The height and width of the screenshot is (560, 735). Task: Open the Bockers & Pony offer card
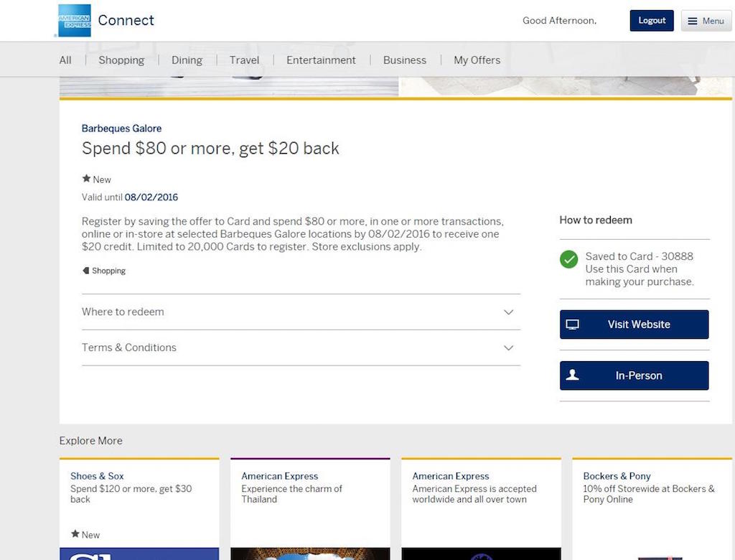point(652,509)
